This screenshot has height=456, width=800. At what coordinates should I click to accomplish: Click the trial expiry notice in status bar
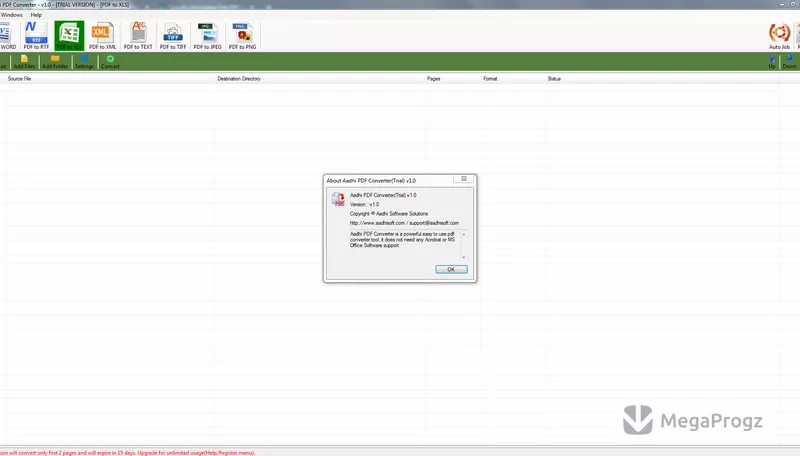[128, 452]
